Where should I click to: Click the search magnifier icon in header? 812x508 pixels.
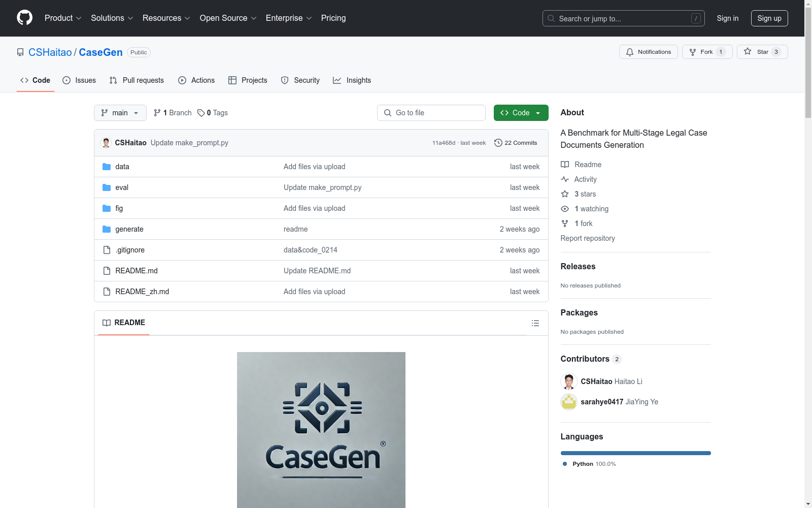click(551, 18)
